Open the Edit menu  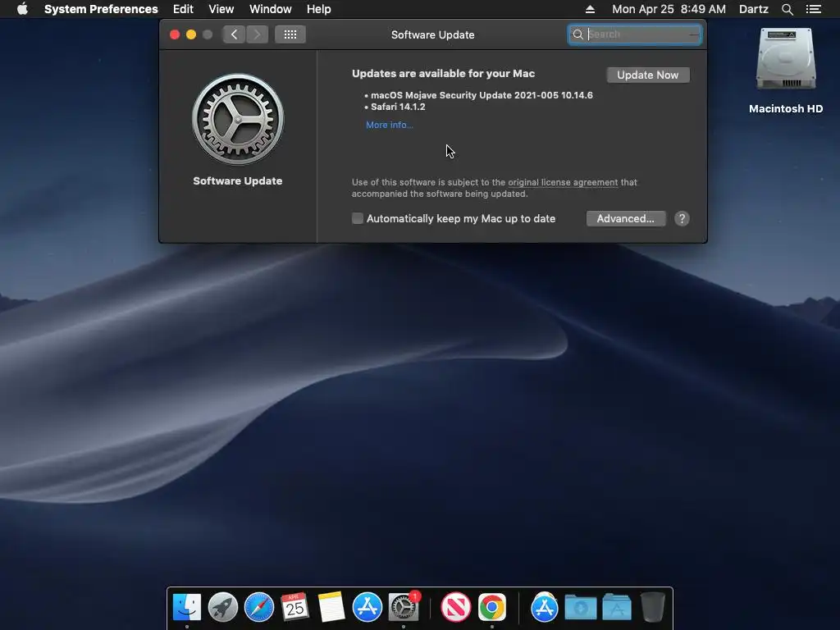(x=183, y=9)
